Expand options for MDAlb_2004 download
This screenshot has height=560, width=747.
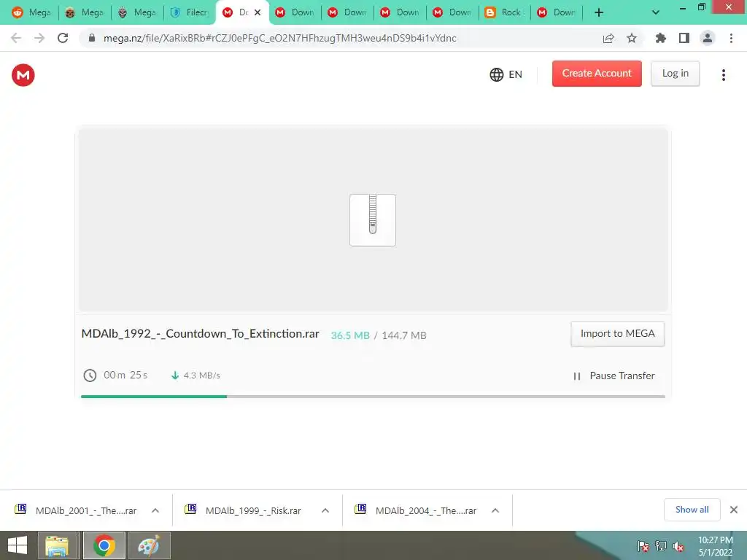click(495, 510)
